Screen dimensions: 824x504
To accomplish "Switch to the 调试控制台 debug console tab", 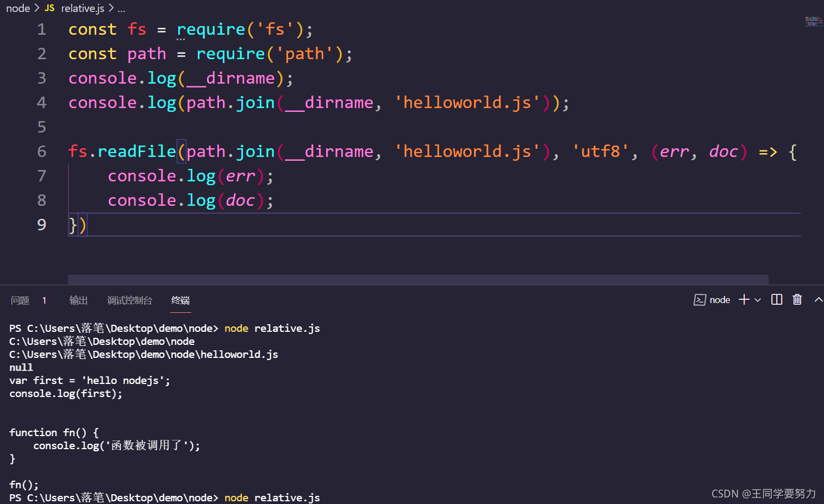I will click(129, 300).
